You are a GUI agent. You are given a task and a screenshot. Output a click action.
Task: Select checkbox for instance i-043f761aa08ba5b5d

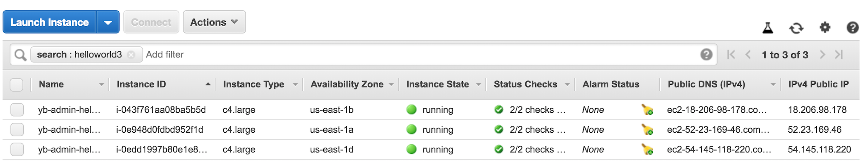click(x=17, y=110)
